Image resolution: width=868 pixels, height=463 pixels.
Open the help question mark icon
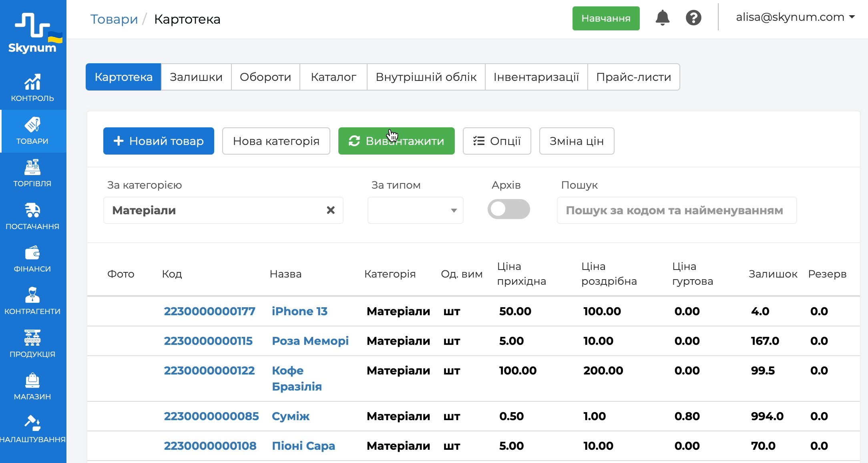tap(693, 18)
